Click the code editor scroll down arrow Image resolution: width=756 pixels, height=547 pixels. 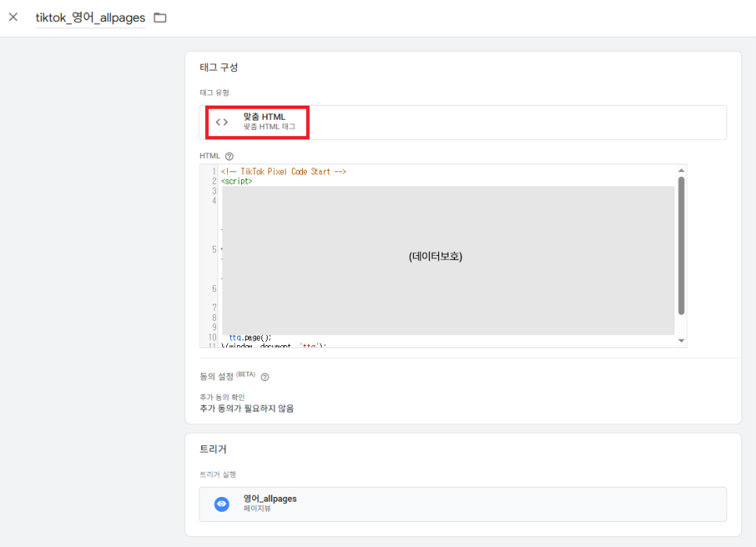[x=681, y=340]
